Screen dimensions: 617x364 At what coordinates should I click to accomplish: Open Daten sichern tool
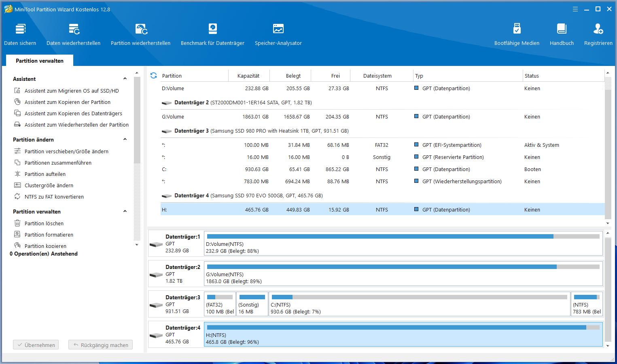point(20,35)
